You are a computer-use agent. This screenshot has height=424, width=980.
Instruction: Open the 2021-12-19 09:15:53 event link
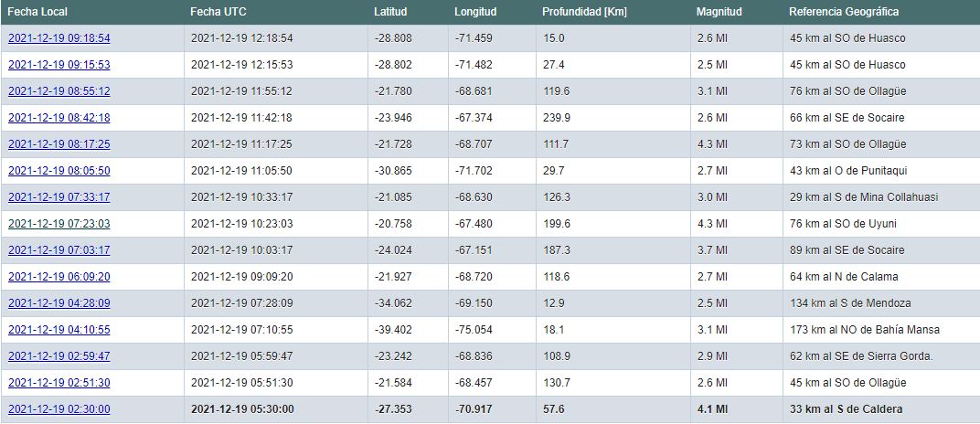tap(59, 65)
